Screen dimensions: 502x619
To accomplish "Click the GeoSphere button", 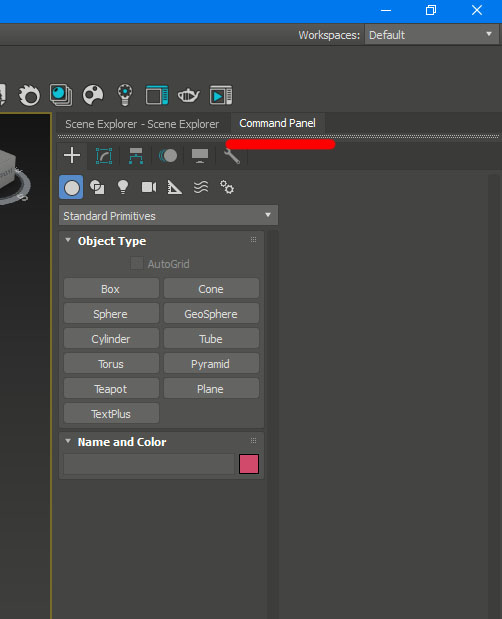I will coord(211,314).
